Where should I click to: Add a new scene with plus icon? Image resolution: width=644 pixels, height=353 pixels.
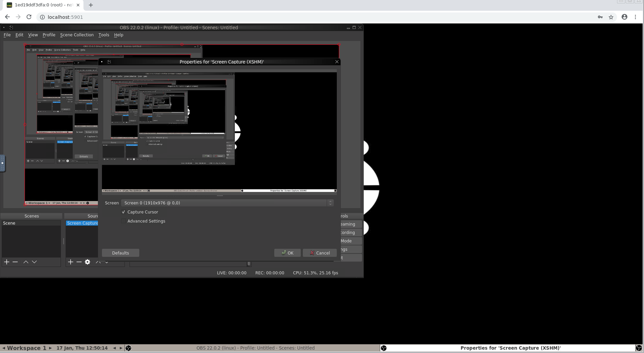point(6,262)
